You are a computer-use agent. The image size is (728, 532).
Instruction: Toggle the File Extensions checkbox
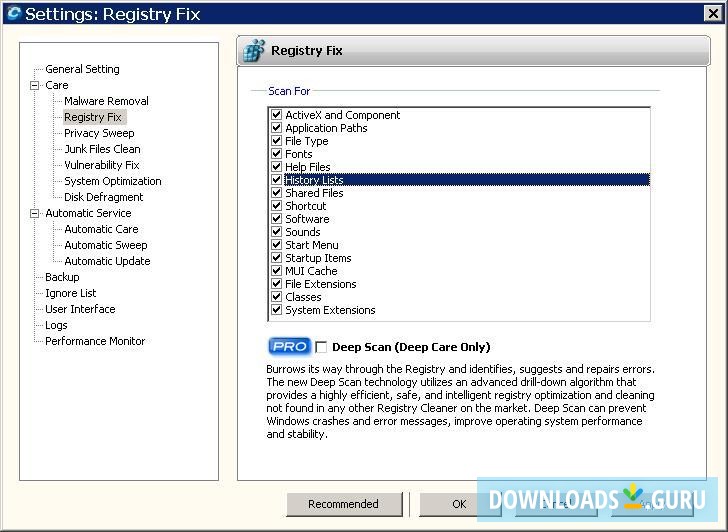(x=277, y=283)
